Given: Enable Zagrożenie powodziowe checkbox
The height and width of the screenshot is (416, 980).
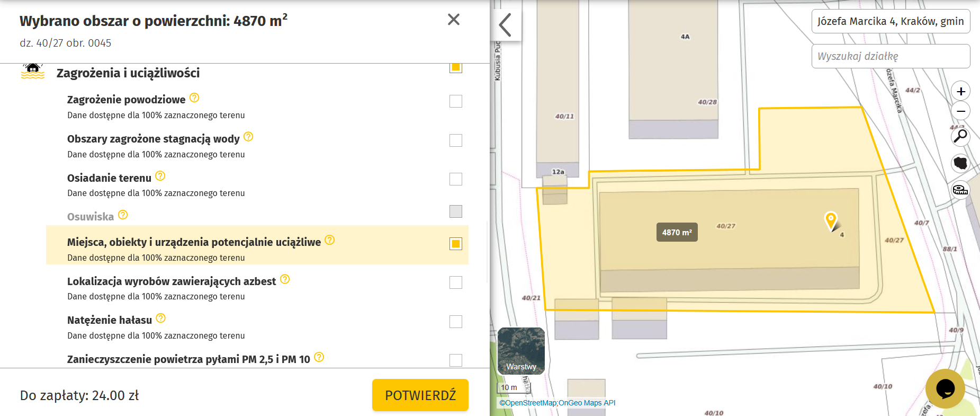Looking at the screenshot, I should [455, 101].
